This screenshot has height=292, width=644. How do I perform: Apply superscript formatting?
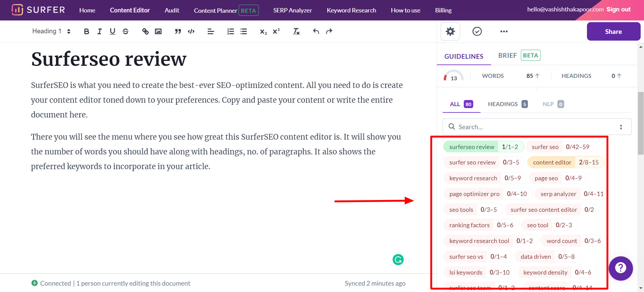click(276, 31)
